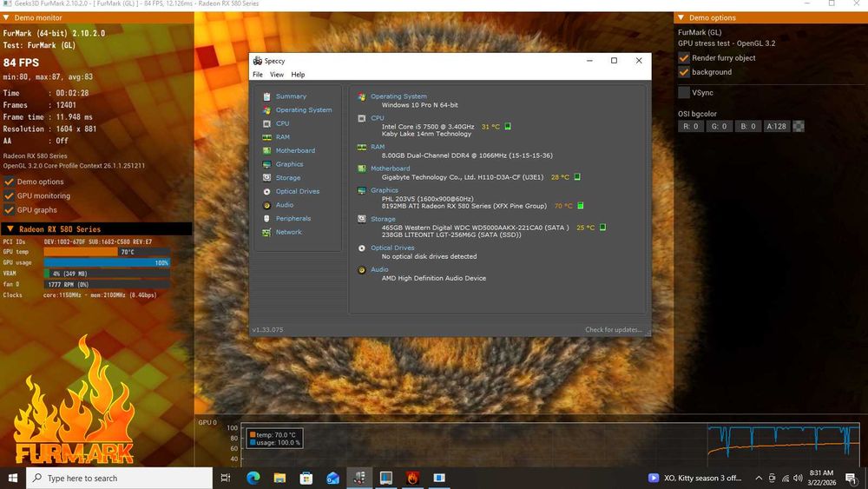The width and height of the screenshot is (868, 489).
Task: Click the R: 0 bgcolor field
Action: [690, 126]
